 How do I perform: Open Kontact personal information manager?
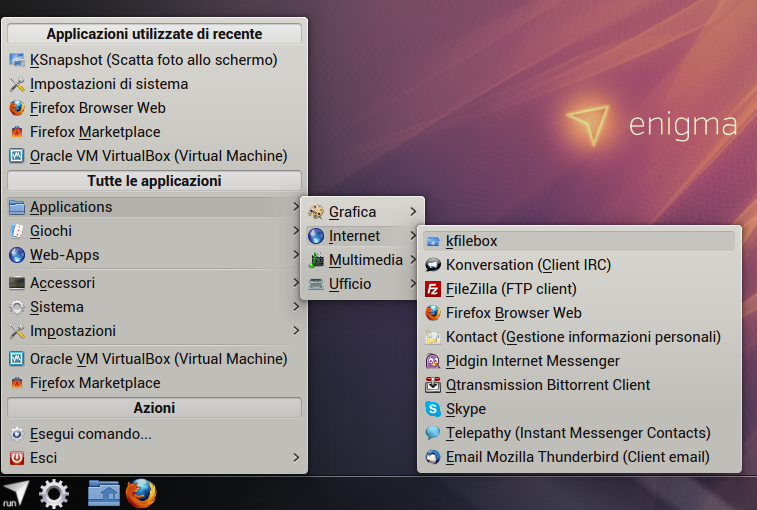coord(579,337)
